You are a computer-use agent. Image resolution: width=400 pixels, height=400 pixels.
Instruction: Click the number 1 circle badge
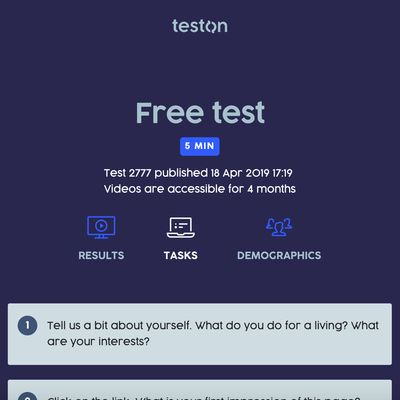tap(27, 325)
